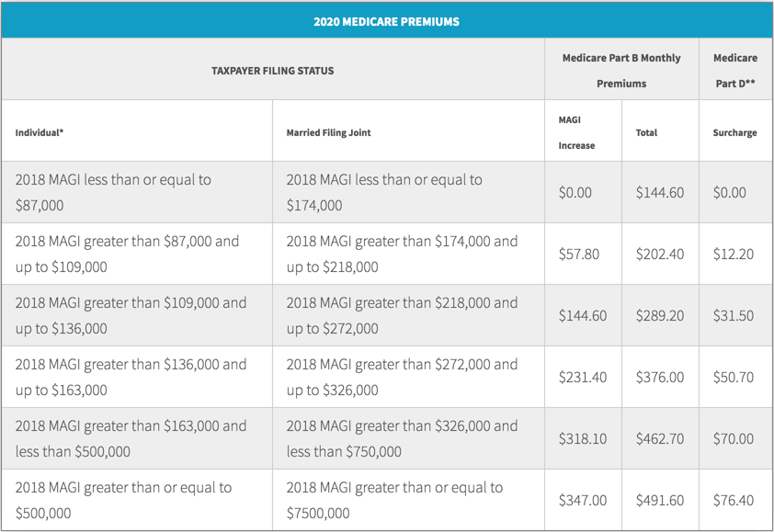Click the Medicare Part D header cell
The height and width of the screenshot is (532, 774).
pos(735,69)
